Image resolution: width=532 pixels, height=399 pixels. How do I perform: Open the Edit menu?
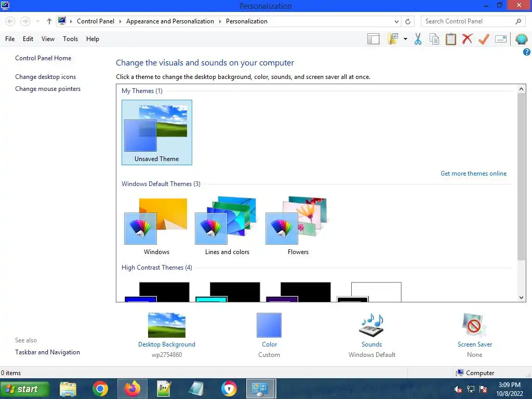(x=28, y=39)
